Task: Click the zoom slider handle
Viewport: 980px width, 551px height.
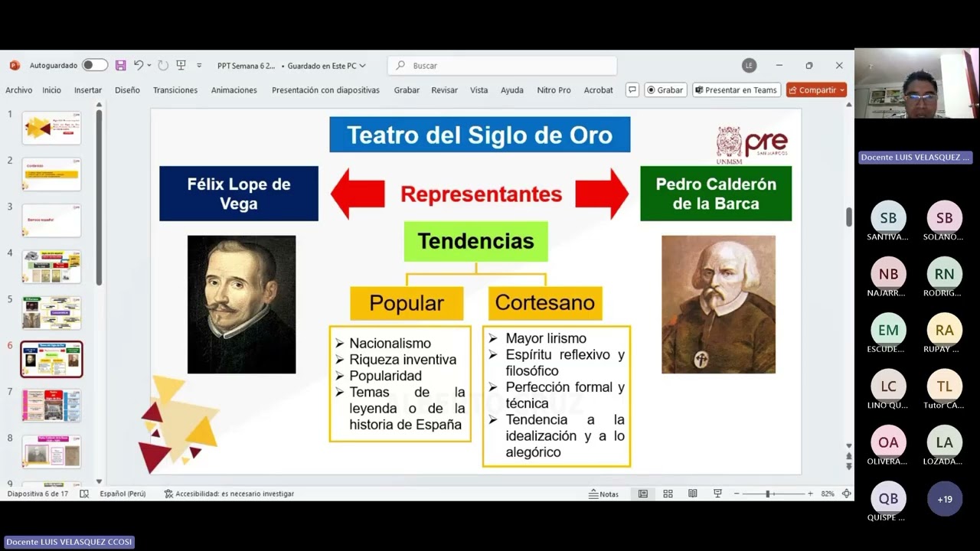Action: coord(768,494)
